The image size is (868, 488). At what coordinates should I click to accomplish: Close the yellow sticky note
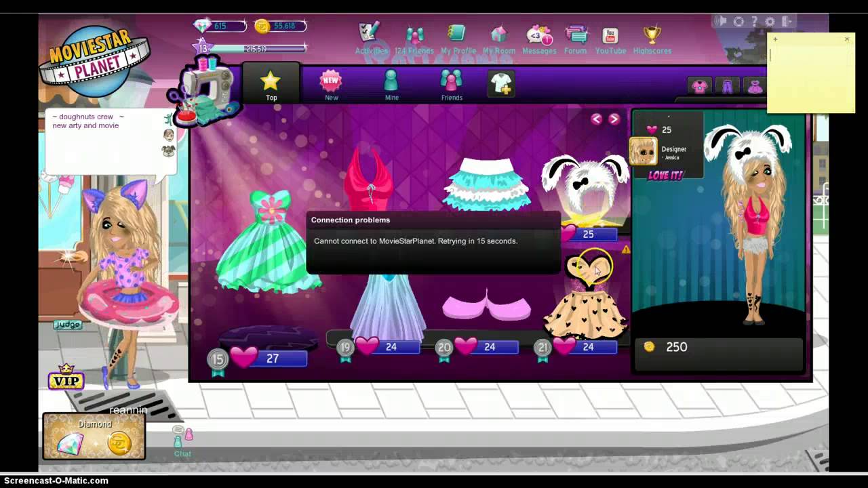(846, 39)
